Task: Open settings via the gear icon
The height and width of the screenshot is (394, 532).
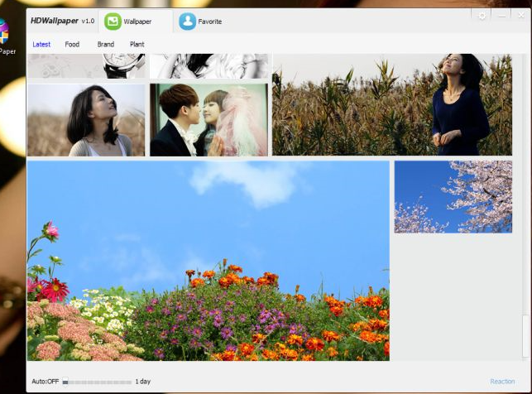Action: [x=482, y=17]
